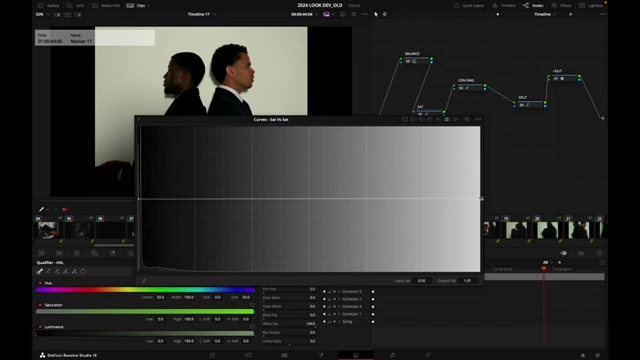The width and height of the screenshot is (640, 360).
Task: Click the viewer image overlay icon
Action: tap(327, 14)
